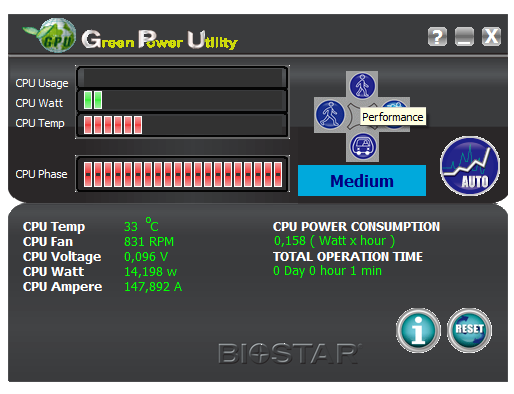Click the CPU Phase indicator bar
This screenshot has width=514, height=394.
182,174
